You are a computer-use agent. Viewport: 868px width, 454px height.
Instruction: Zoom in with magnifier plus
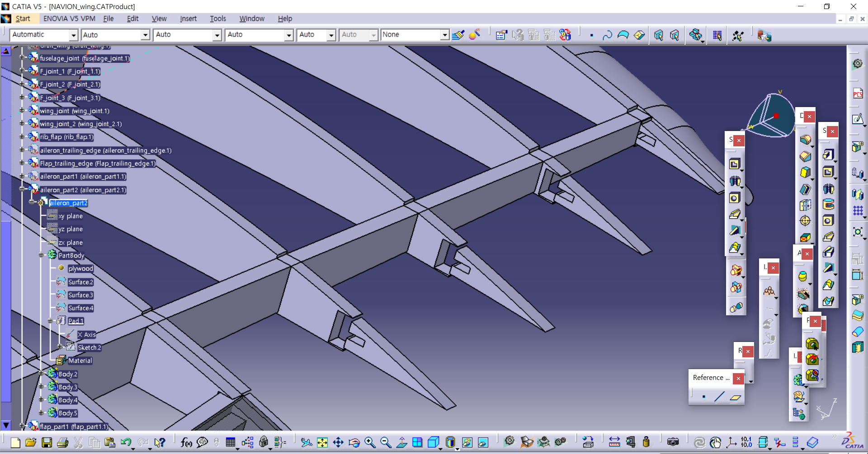click(x=370, y=442)
